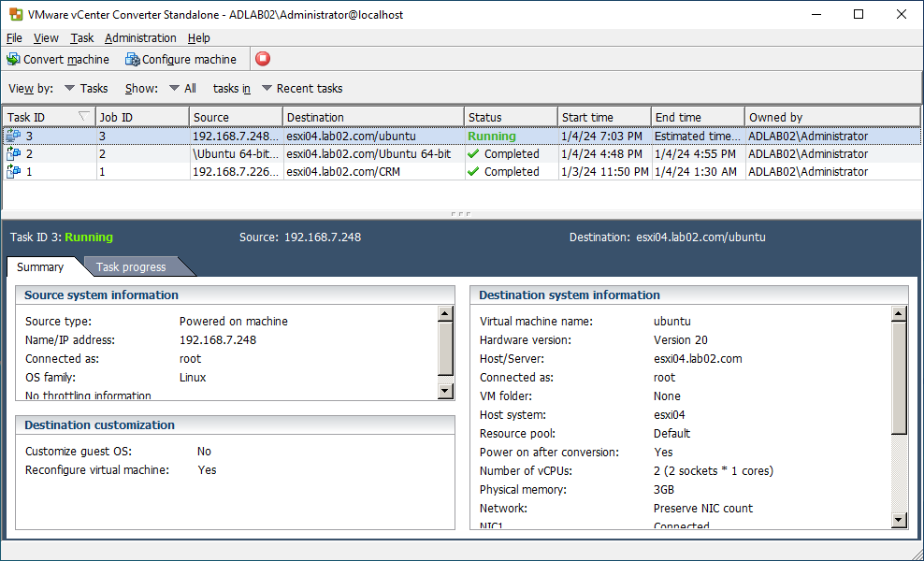Click scroll down arrow in Source system information

pyautogui.click(x=445, y=390)
